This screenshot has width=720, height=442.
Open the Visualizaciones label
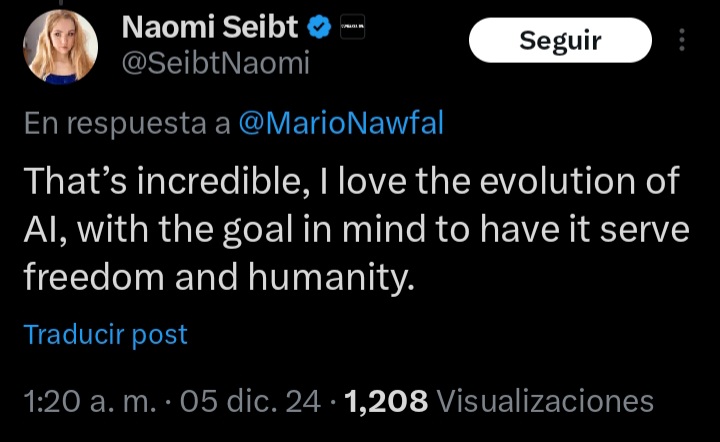click(x=546, y=402)
